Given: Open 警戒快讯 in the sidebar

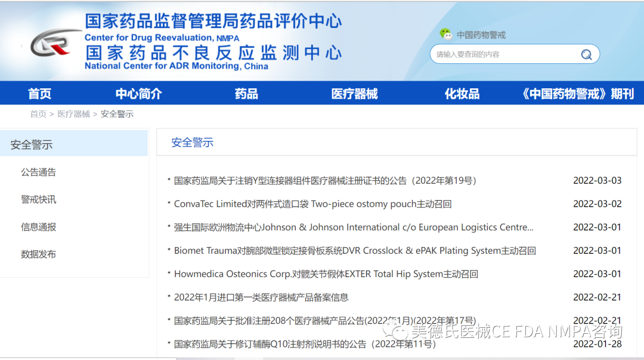Looking at the screenshot, I should point(39,199).
